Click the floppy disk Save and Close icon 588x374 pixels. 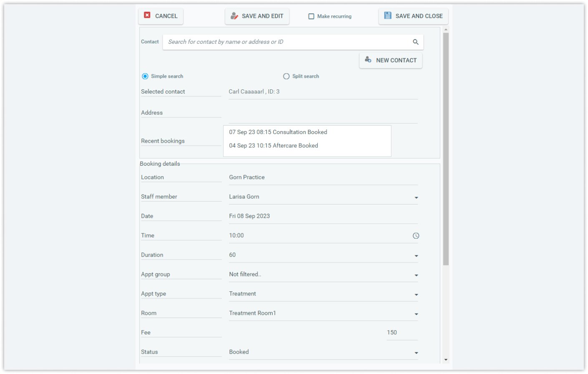click(388, 15)
